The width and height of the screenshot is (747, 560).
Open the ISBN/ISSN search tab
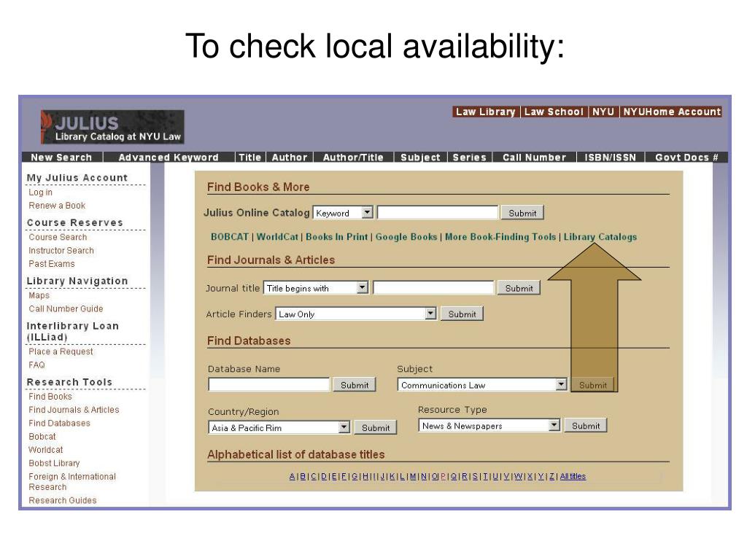point(611,157)
